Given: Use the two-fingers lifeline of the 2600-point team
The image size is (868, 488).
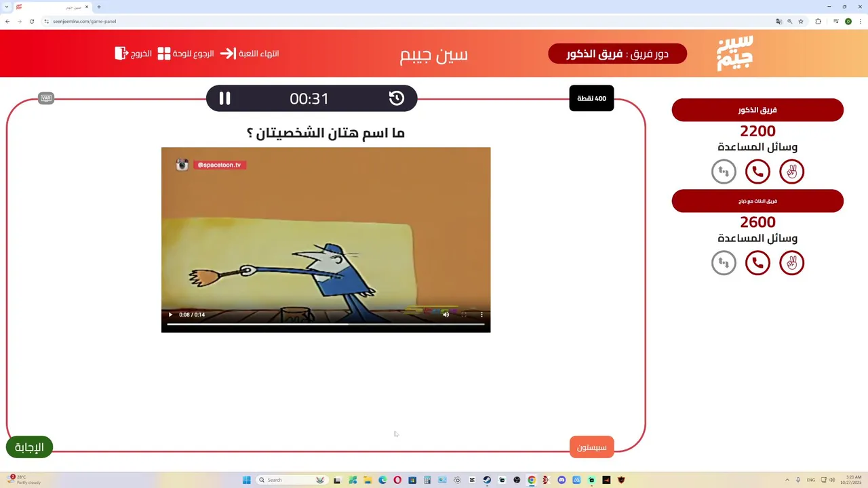Looking at the screenshot, I should click(x=791, y=262).
